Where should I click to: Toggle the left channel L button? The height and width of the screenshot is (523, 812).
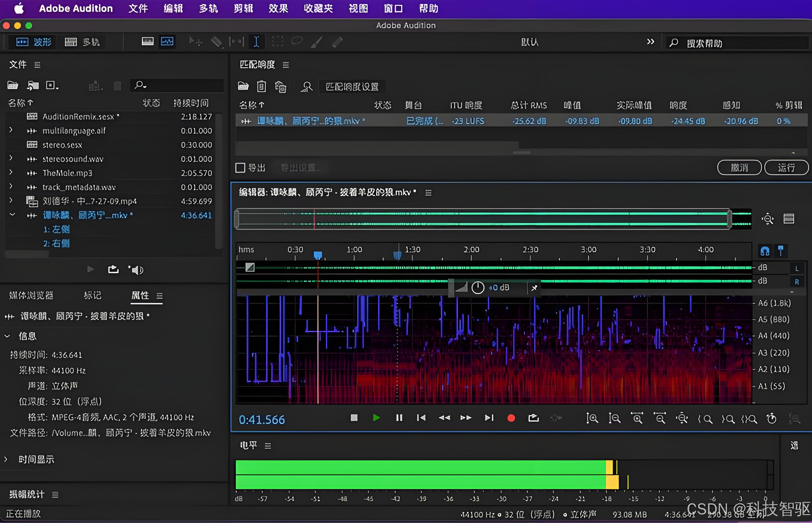[797, 268]
